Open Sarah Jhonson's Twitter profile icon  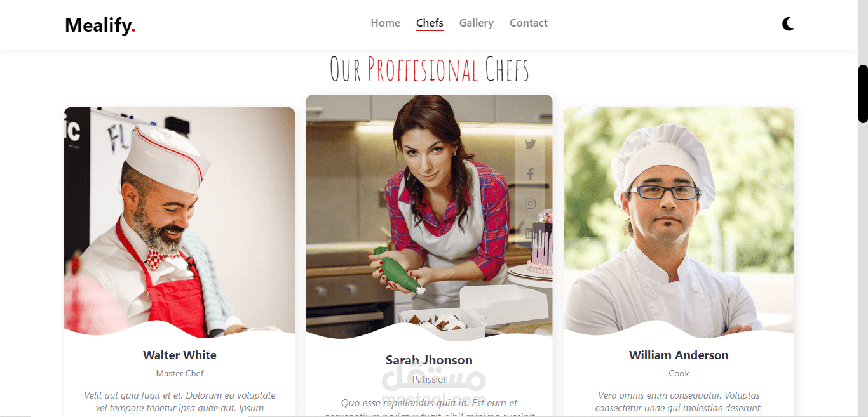click(531, 144)
